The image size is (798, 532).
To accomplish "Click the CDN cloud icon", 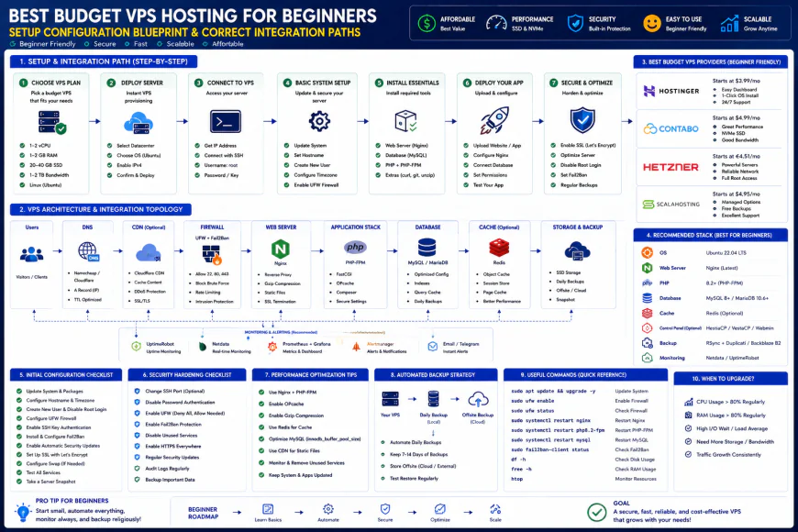I will (x=149, y=252).
